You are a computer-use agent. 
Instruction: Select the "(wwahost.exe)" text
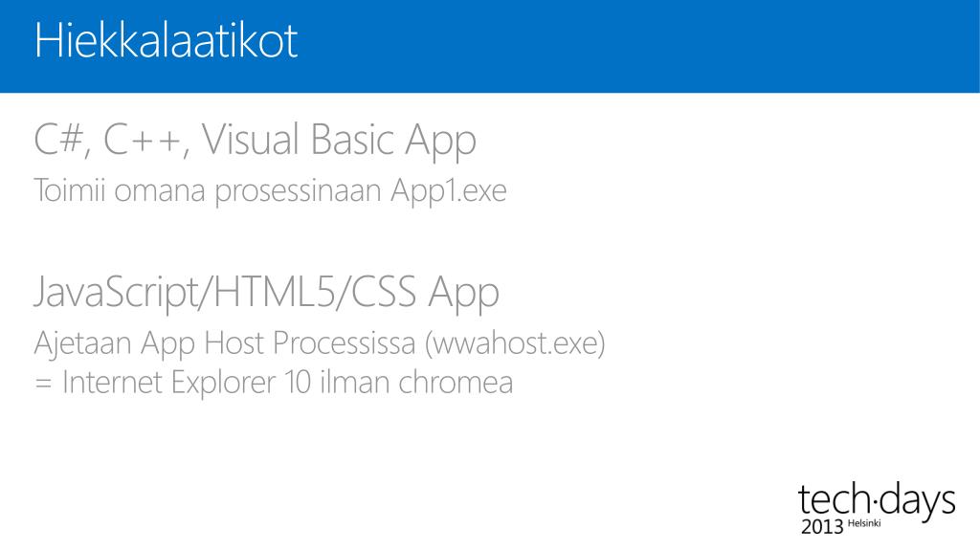[x=516, y=343]
